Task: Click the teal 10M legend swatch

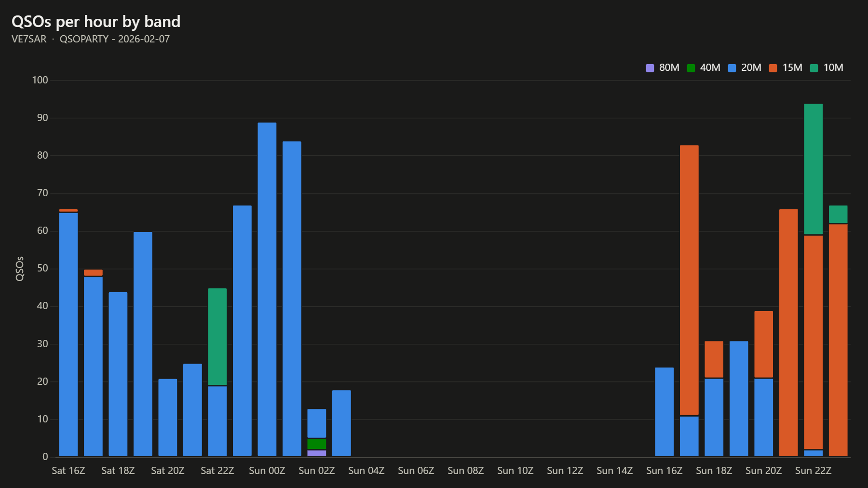Action: click(814, 68)
